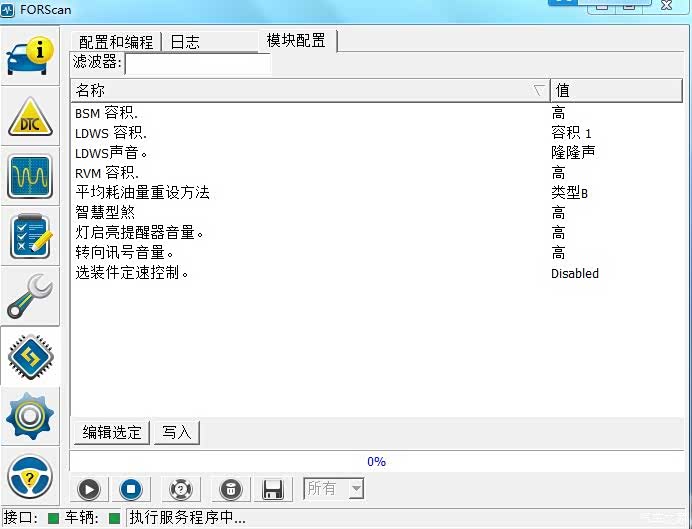Viewport: 692px width, 529px height.
Task: Open the 所有 dropdown list
Action: (x=334, y=488)
